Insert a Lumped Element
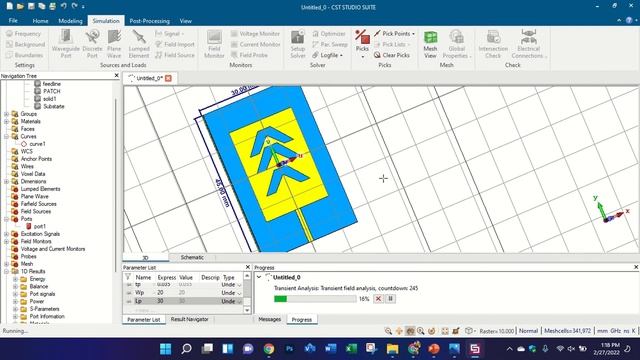The height and width of the screenshot is (360, 640). pyautogui.click(x=139, y=44)
